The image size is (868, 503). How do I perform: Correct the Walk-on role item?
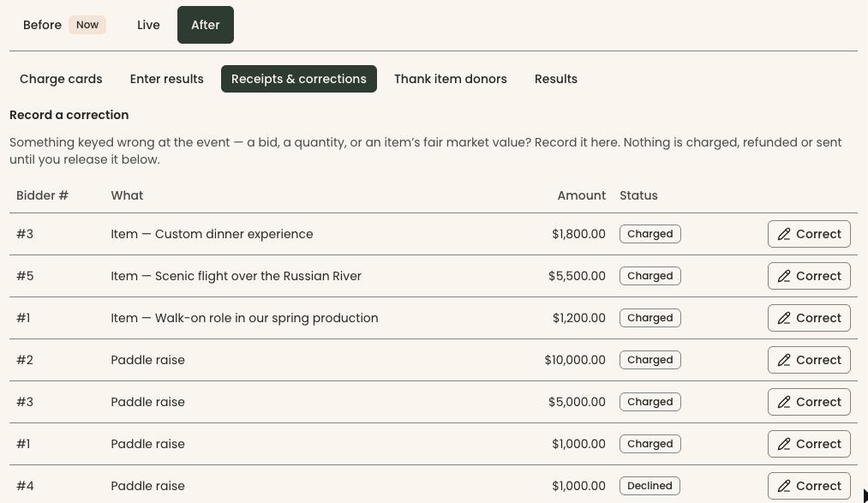[x=809, y=318]
